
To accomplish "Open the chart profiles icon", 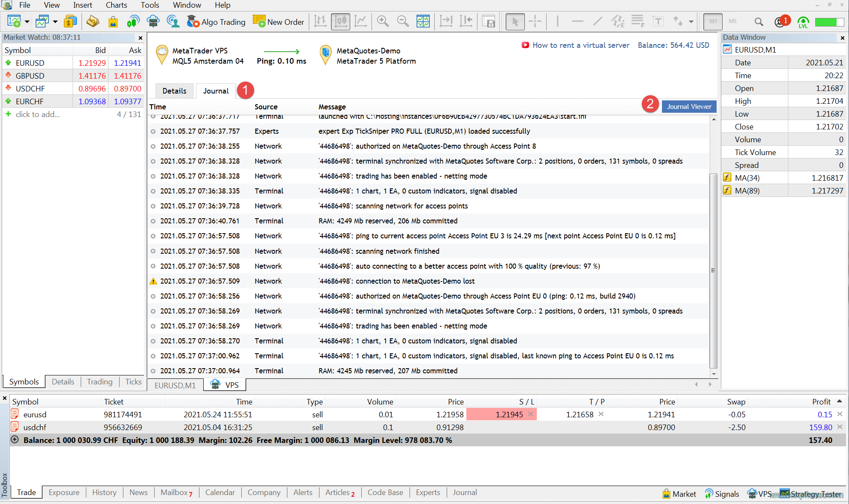I will click(42, 21).
